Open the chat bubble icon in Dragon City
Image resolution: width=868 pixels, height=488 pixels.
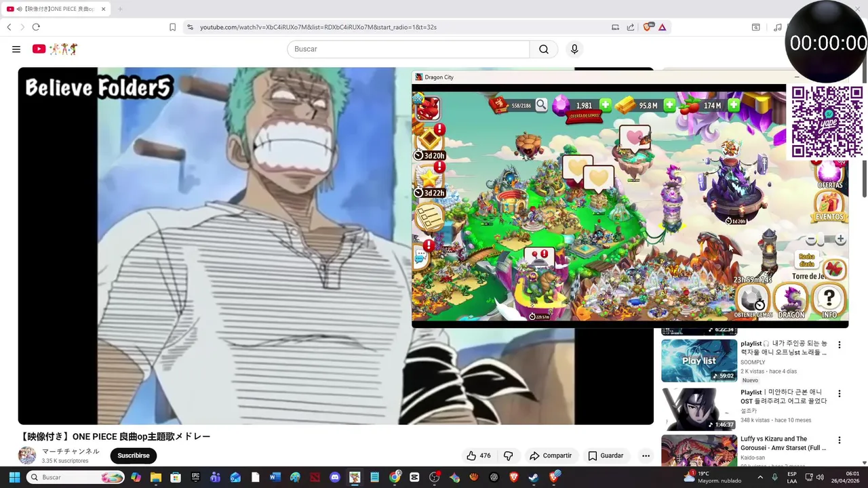click(420, 258)
